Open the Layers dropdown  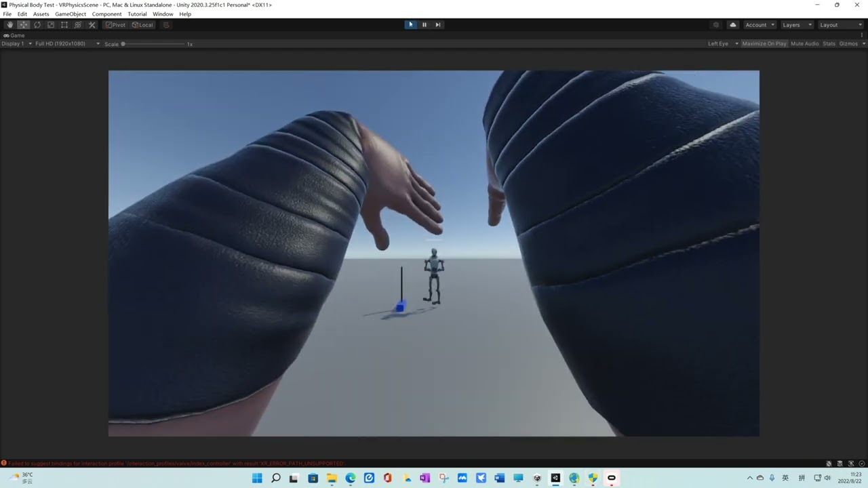(797, 25)
